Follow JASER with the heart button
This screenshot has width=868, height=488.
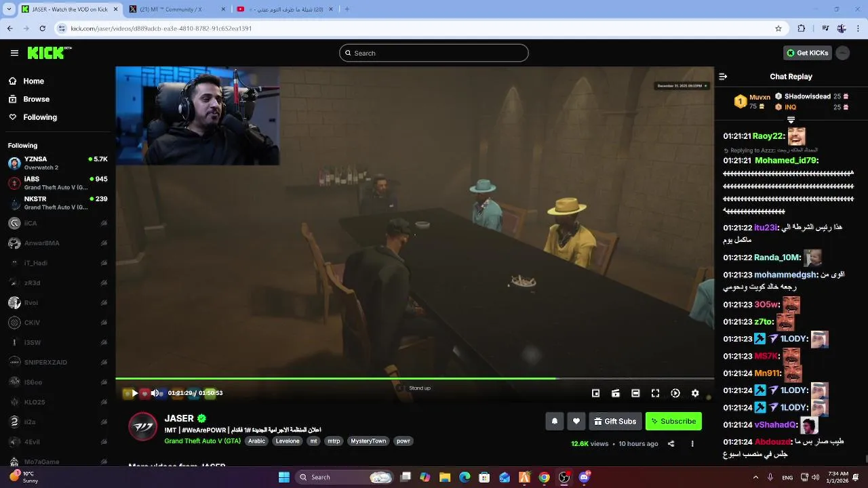pyautogui.click(x=576, y=421)
